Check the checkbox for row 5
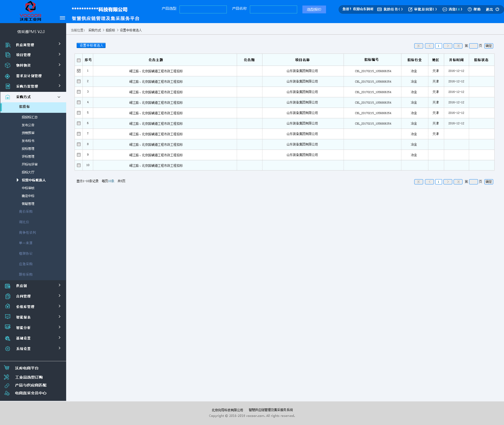The width and height of the screenshot is (504, 425). pos(79,113)
